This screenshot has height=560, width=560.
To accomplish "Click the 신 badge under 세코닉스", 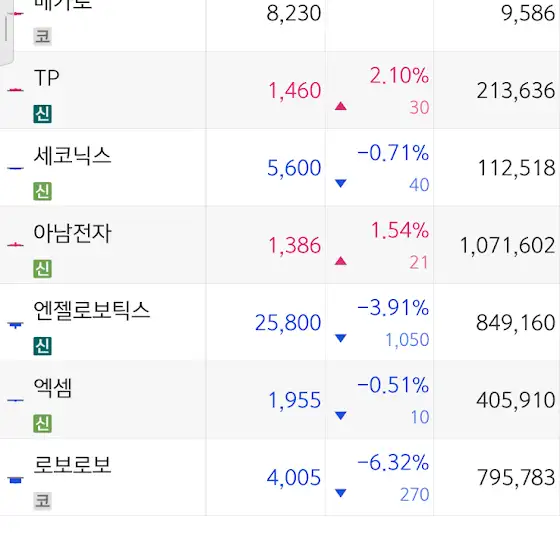I will tap(42, 191).
